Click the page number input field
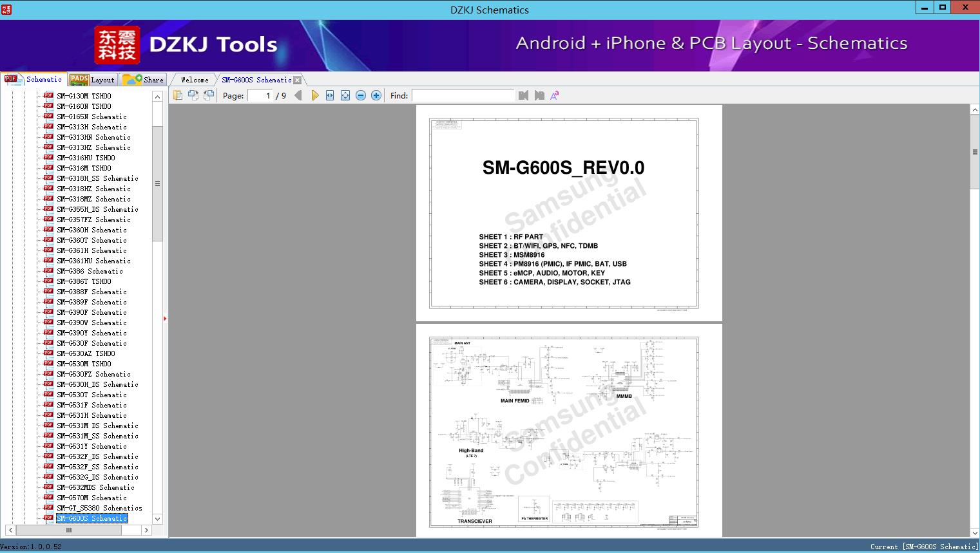The width and height of the screenshot is (980, 553). (260, 95)
